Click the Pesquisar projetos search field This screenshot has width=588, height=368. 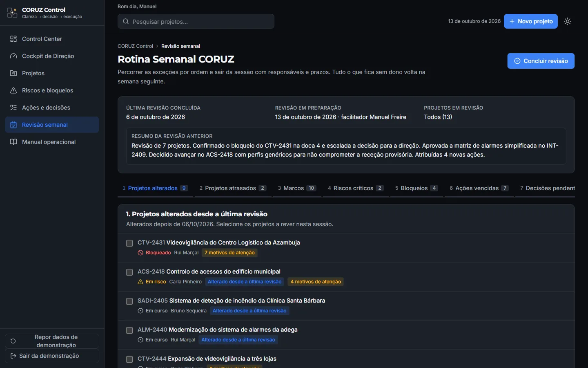coord(196,21)
